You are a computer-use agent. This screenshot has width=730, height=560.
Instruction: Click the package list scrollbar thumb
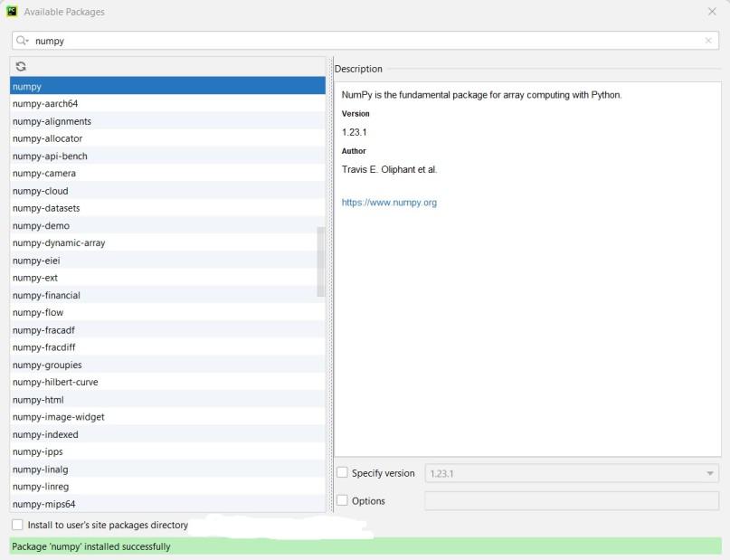[320, 261]
